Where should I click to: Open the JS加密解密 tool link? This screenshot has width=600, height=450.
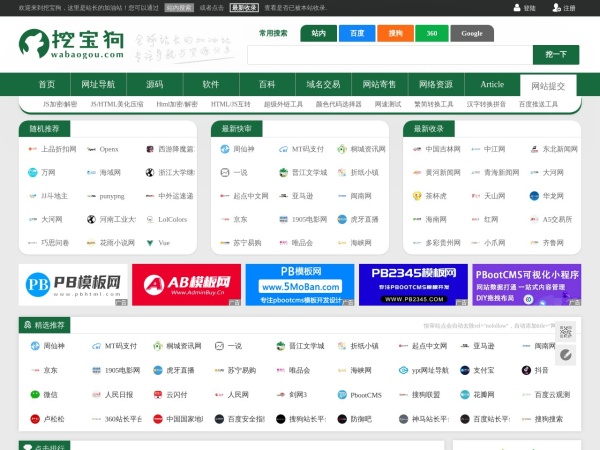60,104
